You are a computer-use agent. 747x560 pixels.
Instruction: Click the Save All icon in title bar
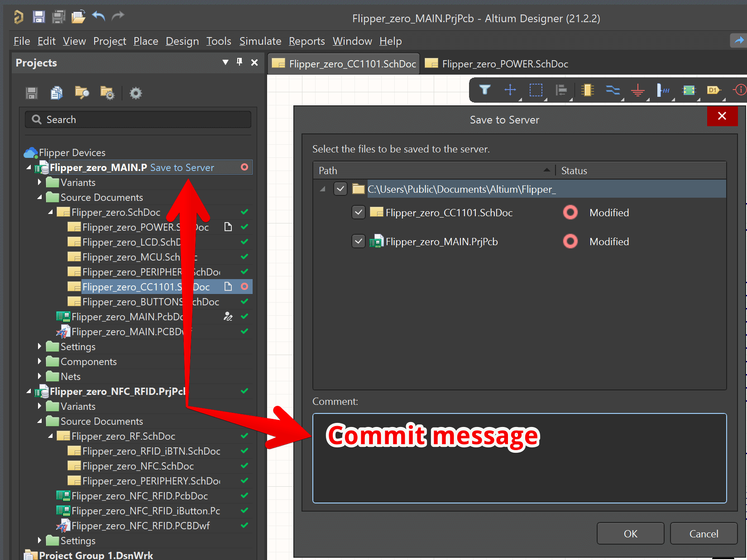click(x=59, y=17)
